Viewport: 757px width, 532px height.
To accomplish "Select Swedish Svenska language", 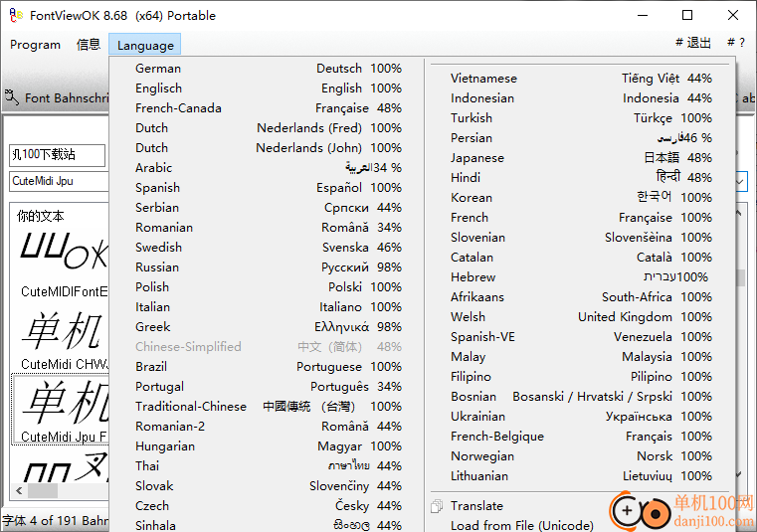I will coord(267,248).
